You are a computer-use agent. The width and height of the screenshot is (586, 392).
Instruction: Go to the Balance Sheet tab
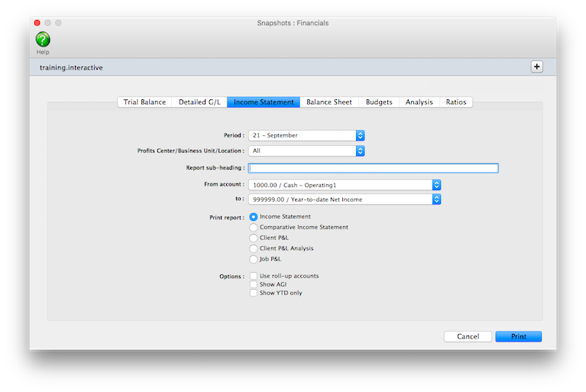tap(329, 102)
